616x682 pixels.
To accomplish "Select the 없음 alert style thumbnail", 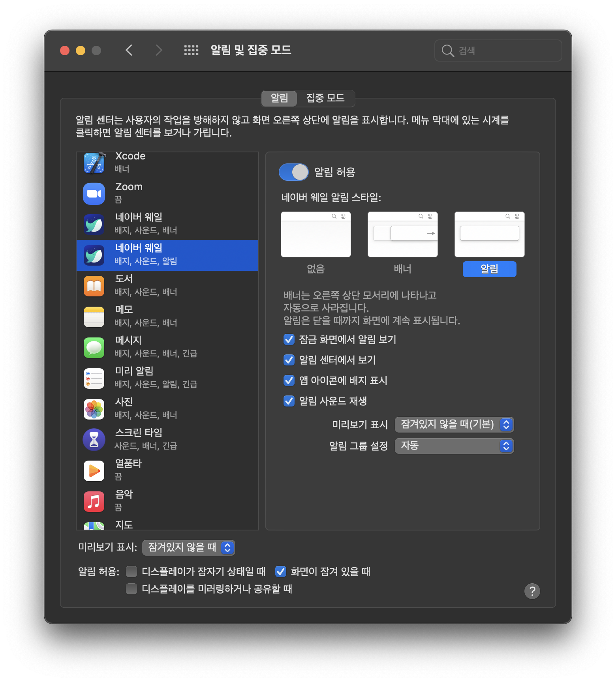I will tap(316, 234).
